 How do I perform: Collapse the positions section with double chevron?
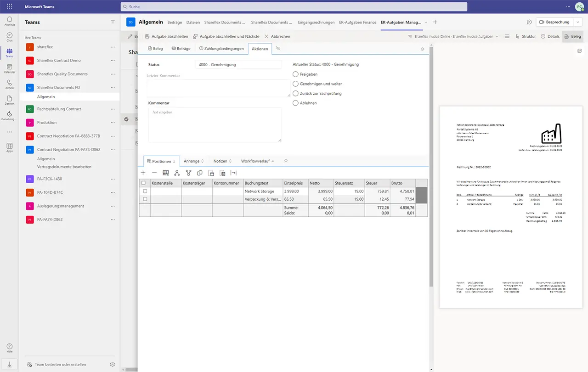[286, 161]
